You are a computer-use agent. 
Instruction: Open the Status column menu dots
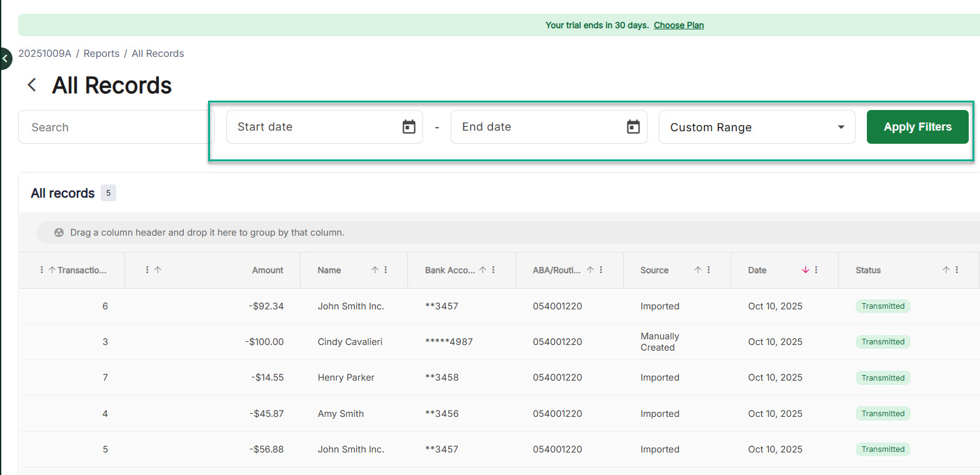click(x=957, y=270)
